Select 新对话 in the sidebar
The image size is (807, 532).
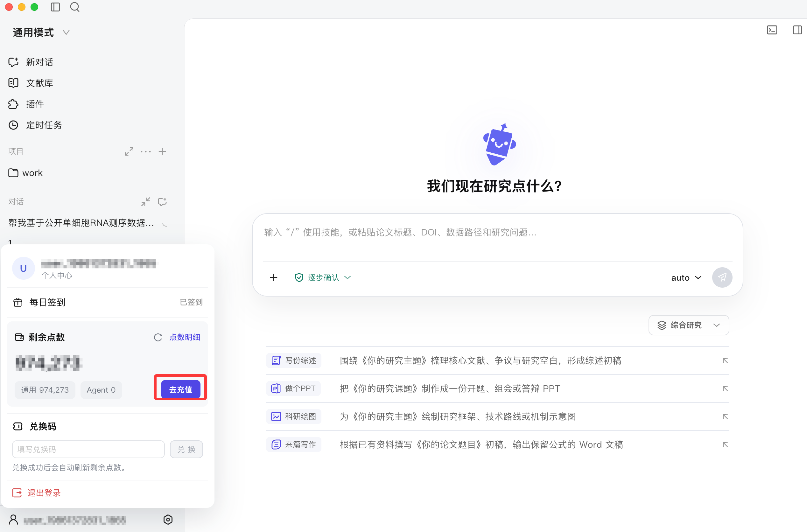coord(31,62)
